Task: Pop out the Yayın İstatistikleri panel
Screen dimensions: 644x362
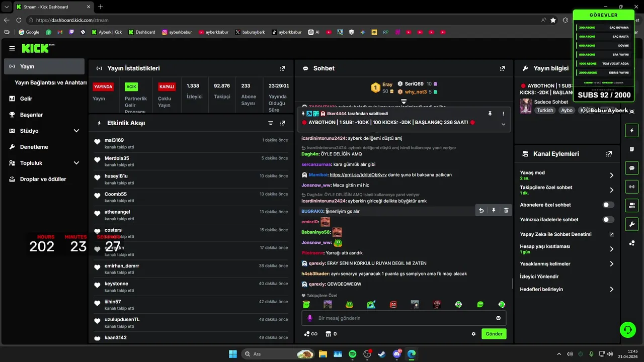Action: pyautogui.click(x=283, y=68)
